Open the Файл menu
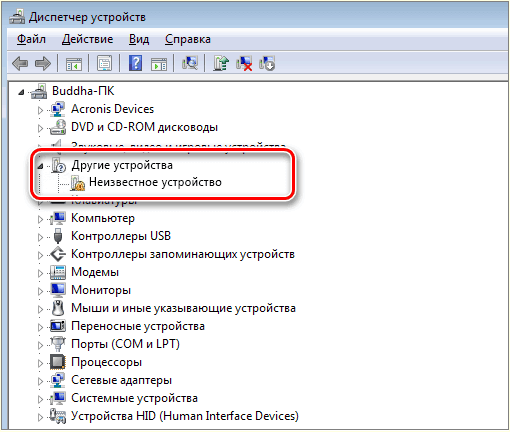Screen dimensions: 510x432 click(31, 39)
